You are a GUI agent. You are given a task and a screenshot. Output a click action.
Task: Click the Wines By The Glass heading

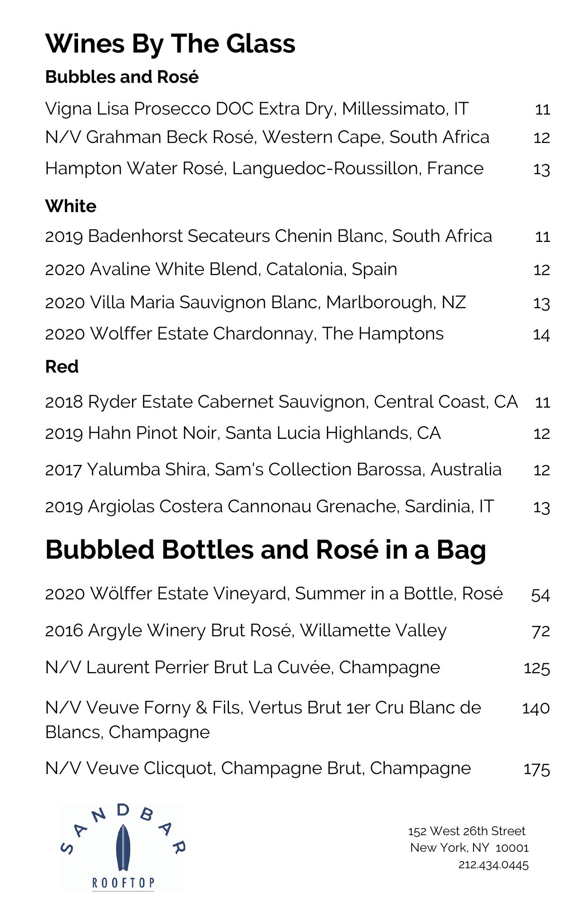click(170, 44)
